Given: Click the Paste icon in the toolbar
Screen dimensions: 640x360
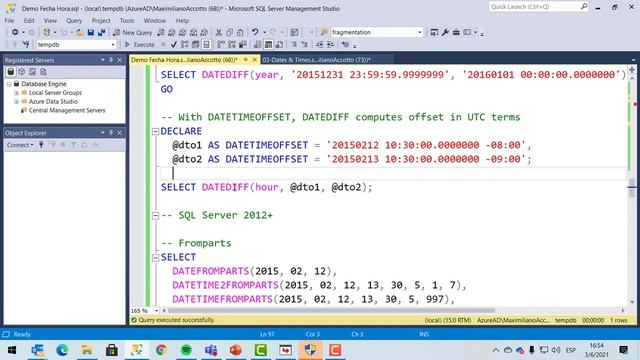Looking at the screenshot, I should click(240, 32).
